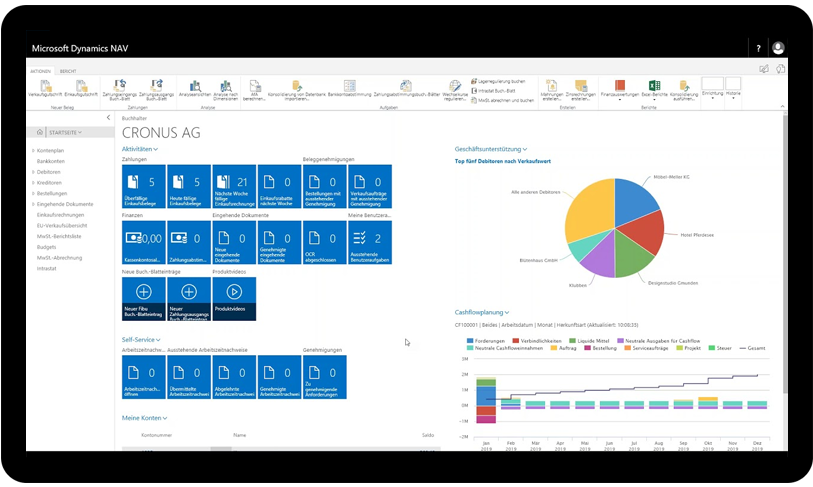This screenshot has width=813, height=487.
Task: Expand the Debitoren tree node
Action: (x=33, y=172)
